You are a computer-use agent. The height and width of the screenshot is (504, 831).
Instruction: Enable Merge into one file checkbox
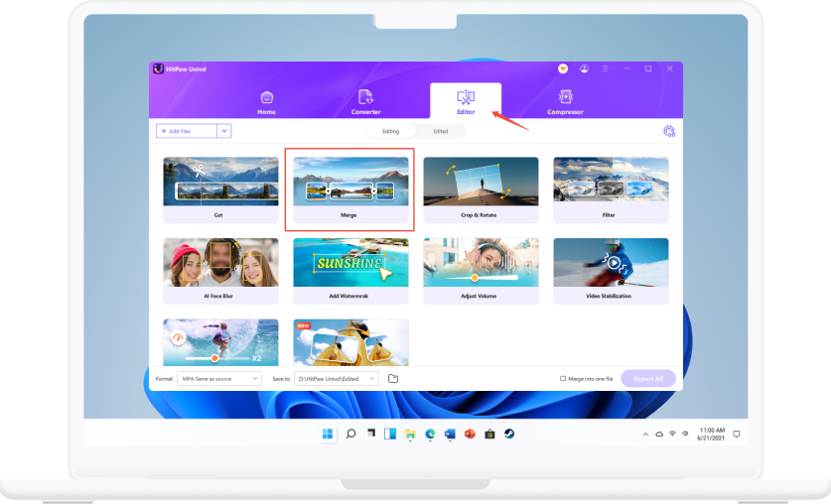[x=563, y=378]
